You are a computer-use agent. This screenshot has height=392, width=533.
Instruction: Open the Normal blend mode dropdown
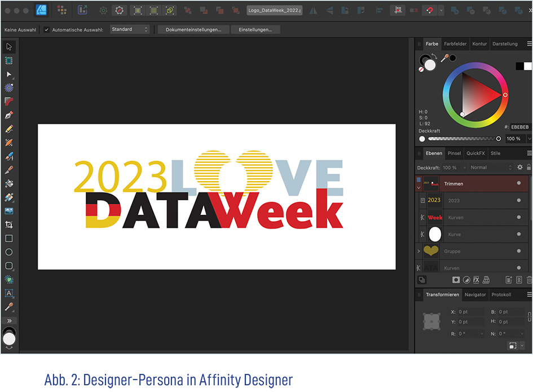tap(491, 168)
